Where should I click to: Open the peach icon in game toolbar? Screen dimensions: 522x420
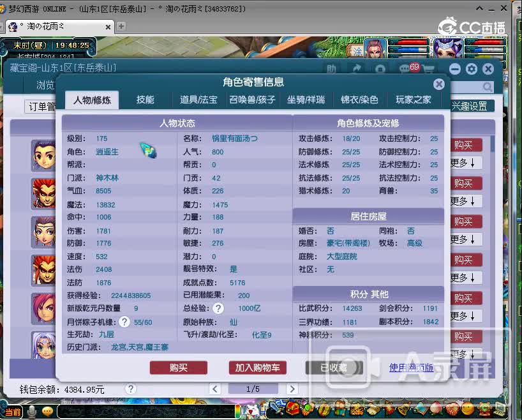[435, 409]
